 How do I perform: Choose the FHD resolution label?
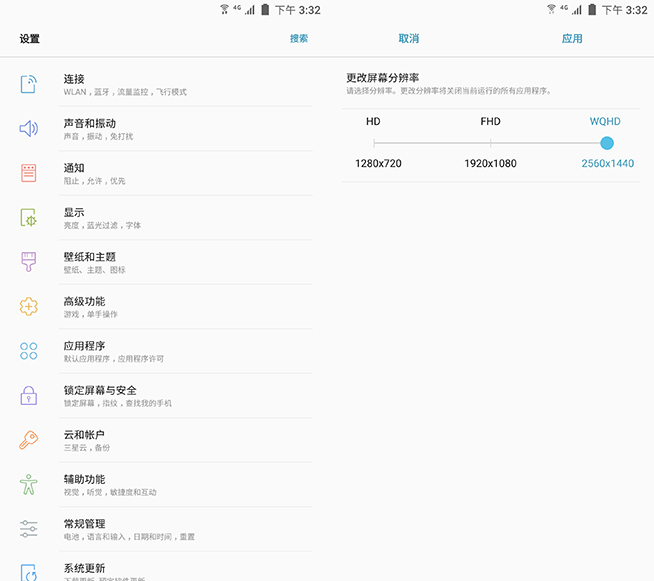(x=490, y=121)
